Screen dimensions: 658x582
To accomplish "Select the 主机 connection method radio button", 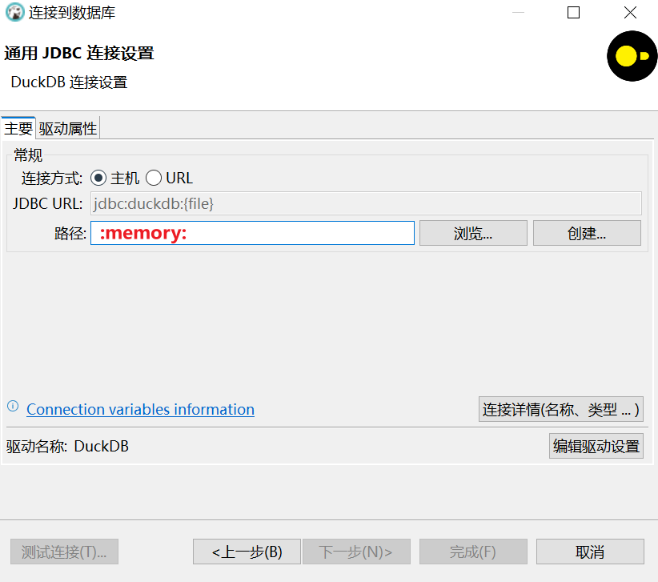I will click(98, 178).
